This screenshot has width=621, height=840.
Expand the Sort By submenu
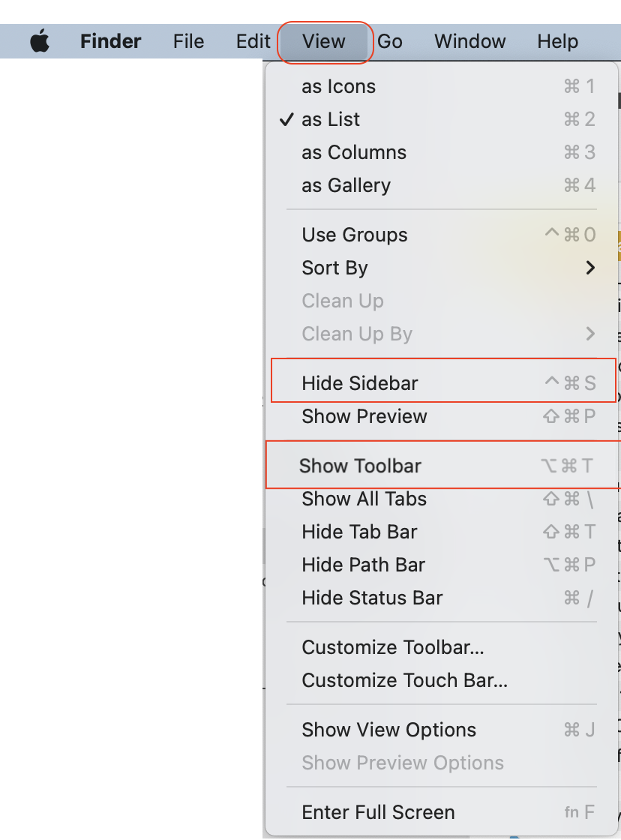coord(334,268)
